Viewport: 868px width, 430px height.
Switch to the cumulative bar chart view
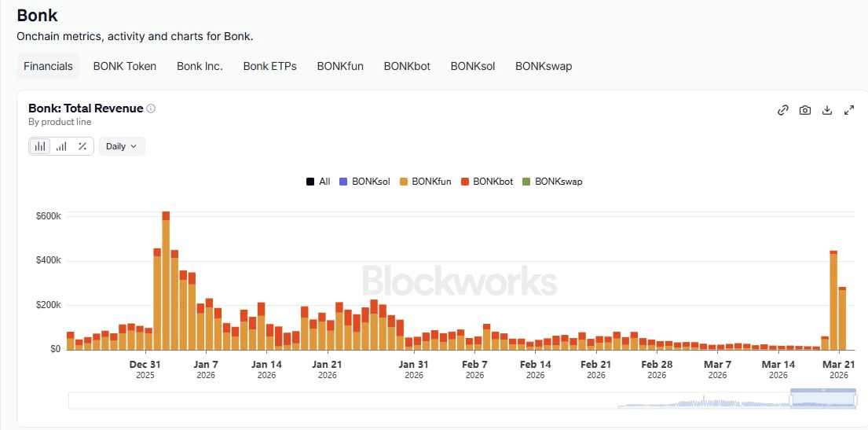[x=61, y=146]
